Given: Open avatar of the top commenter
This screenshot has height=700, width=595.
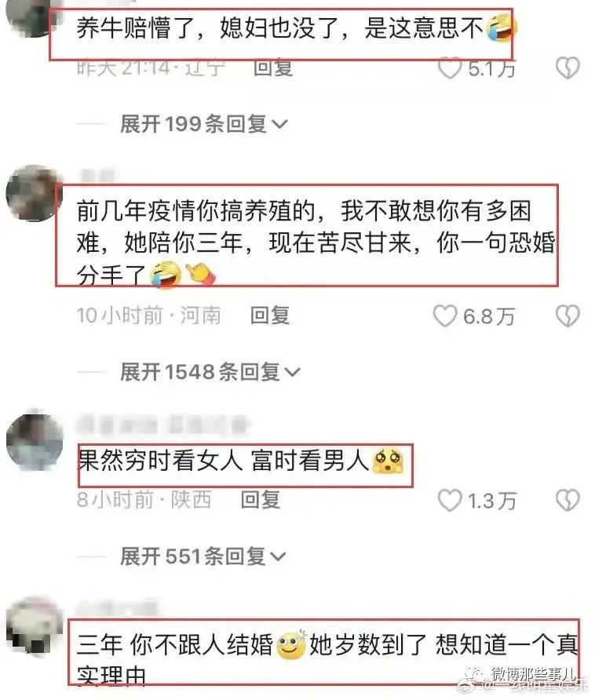Looking at the screenshot, I should (32, 18).
